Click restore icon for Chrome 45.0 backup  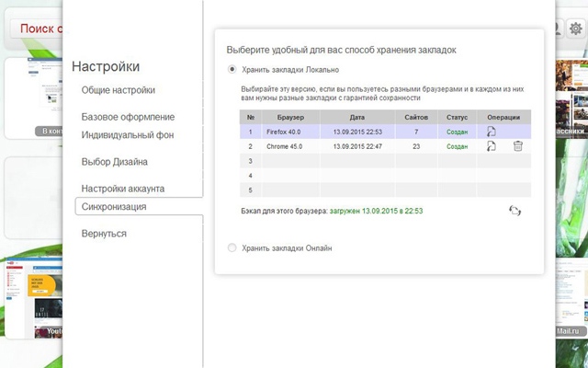(x=492, y=146)
